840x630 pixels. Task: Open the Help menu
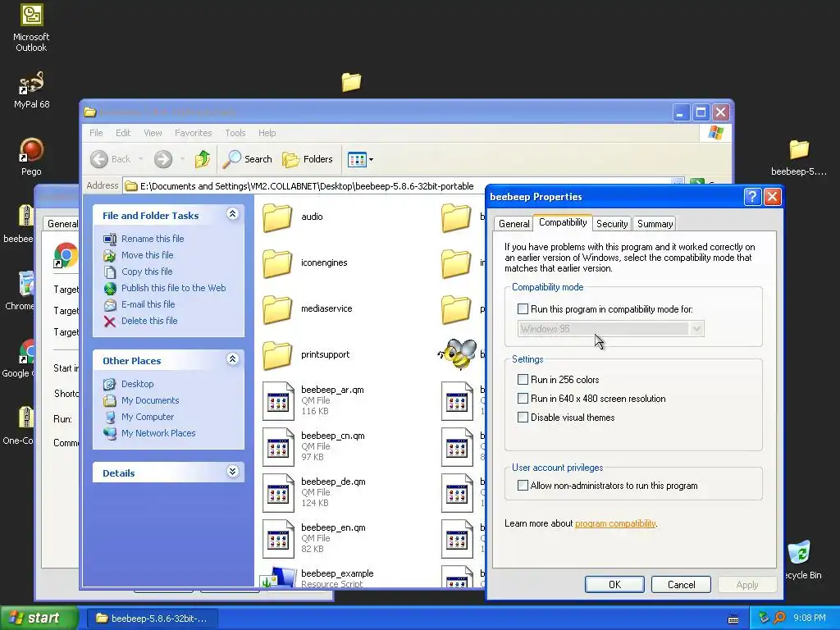(267, 133)
